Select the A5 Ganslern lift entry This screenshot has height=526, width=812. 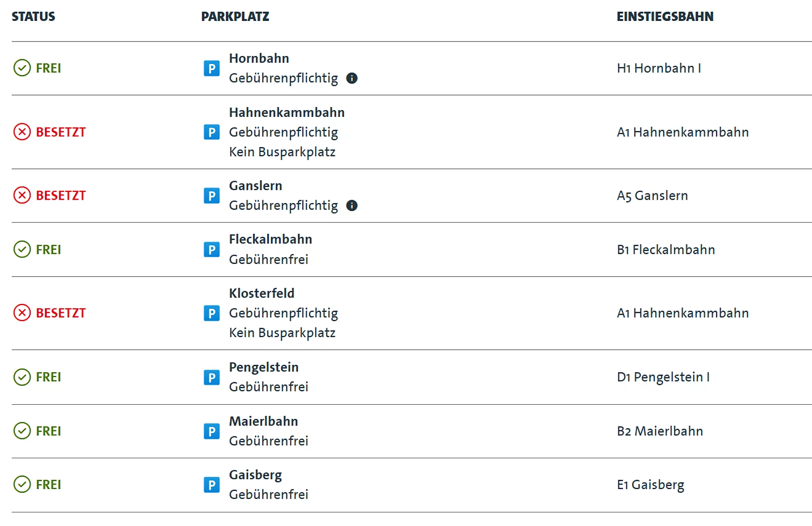pyautogui.click(x=653, y=196)
